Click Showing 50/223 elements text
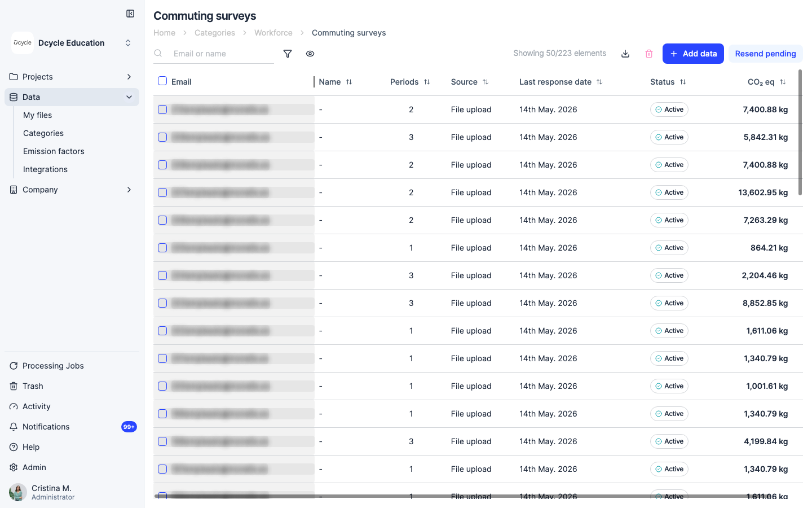Image resolution: width=812 pixels, height=508 pixels. point(559,53)
